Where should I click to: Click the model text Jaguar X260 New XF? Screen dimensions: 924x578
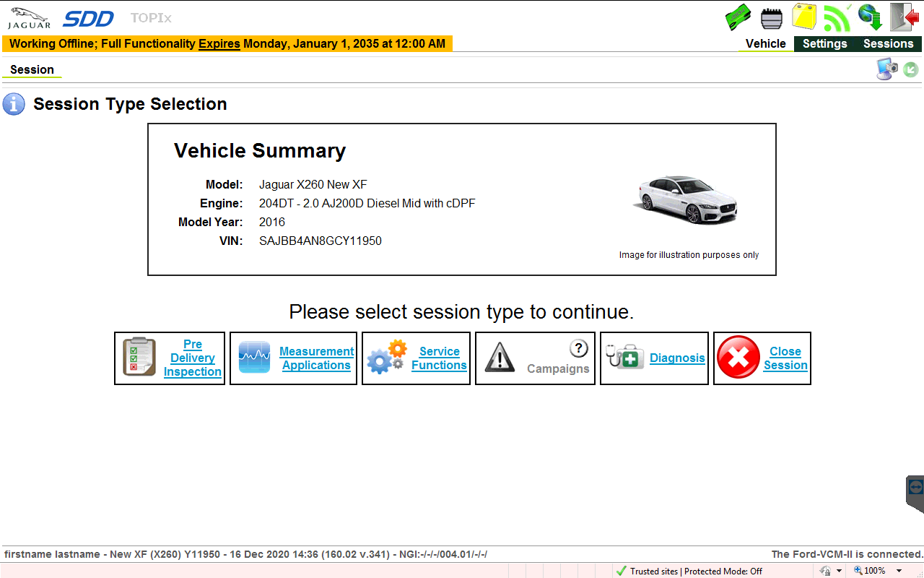tap(313, 185)
